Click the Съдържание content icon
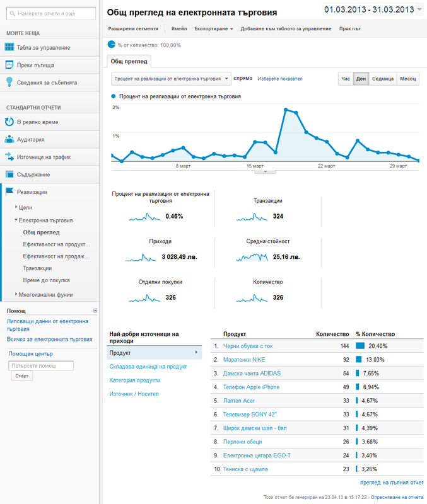This screenshot has height=504, width=427. [x=9, y=175]
